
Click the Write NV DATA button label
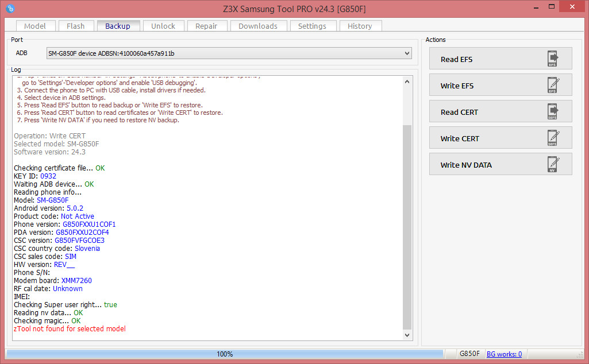pyautogui.click(x=466, y=165)
